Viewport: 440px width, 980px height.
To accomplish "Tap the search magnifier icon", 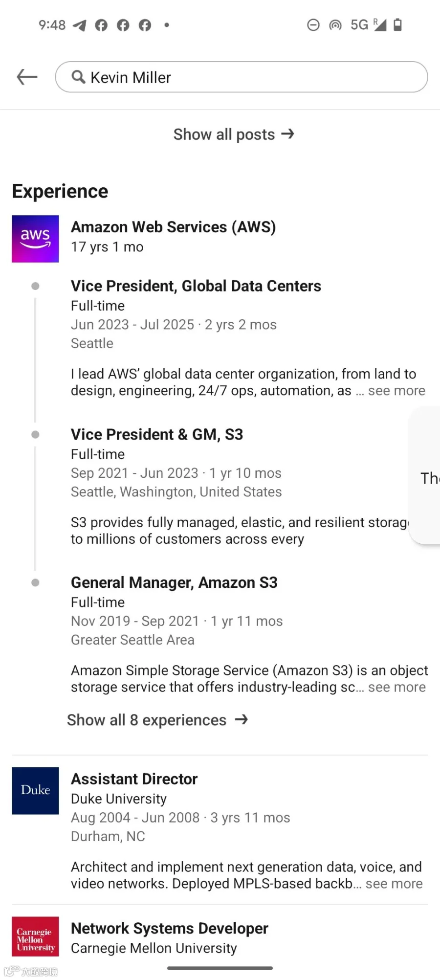I will point(78,77).
